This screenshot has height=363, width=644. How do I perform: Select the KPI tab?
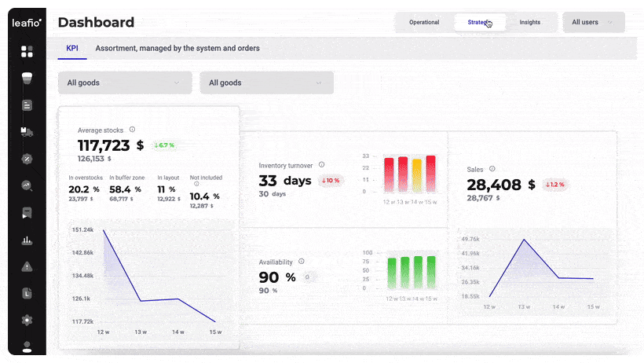[x=72, y=48]
